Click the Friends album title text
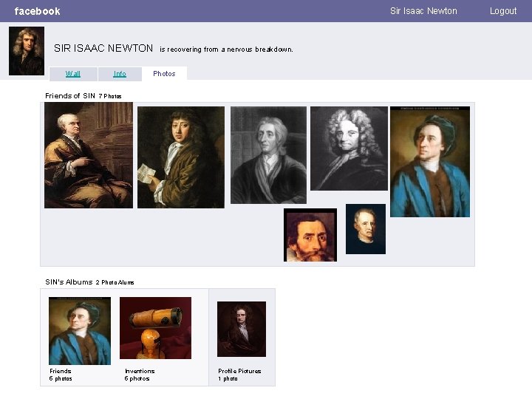Image resolution: width=532 pixels, height=399 pixels. (61, 371)
